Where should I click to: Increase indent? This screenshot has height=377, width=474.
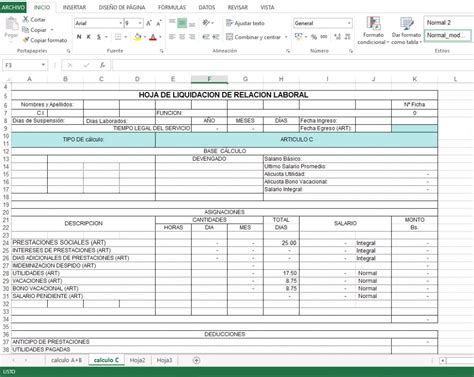pos(216,37)
